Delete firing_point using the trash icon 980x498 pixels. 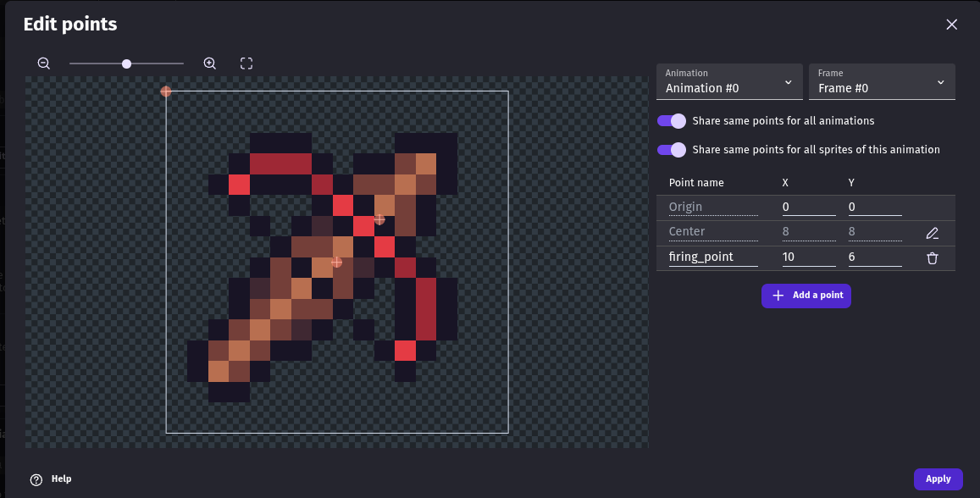pos(932,258)
